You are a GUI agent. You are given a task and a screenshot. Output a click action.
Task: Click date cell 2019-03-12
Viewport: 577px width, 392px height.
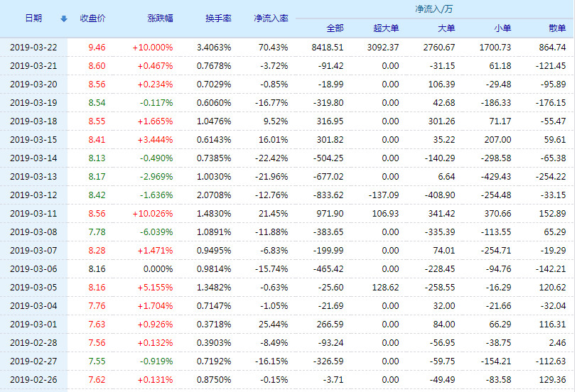tap(33, 195)
